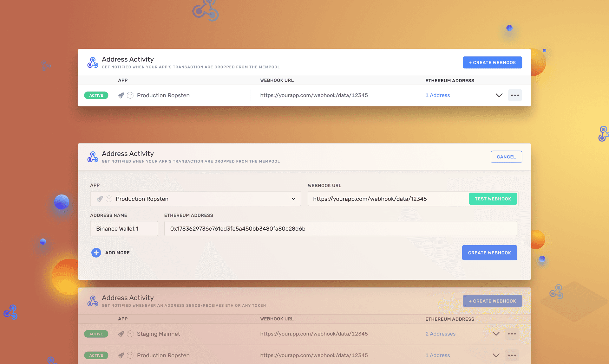Click the Address Activity webhook icon
The image size is (609, 364).
click(x=93, y=62)
